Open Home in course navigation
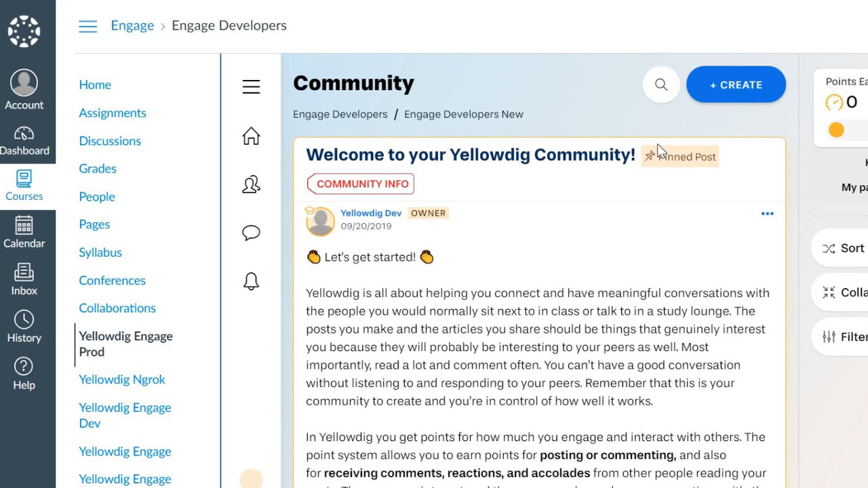868x488 pixels. [x=95, y=85]
